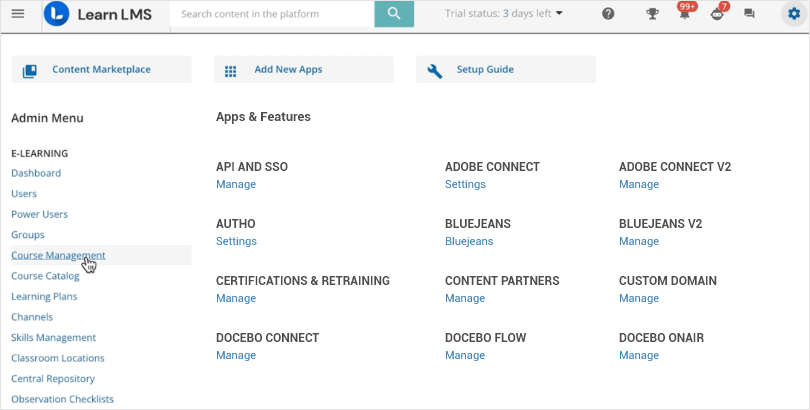Open Auth0 Settings
810x410 pixels.
236,241
